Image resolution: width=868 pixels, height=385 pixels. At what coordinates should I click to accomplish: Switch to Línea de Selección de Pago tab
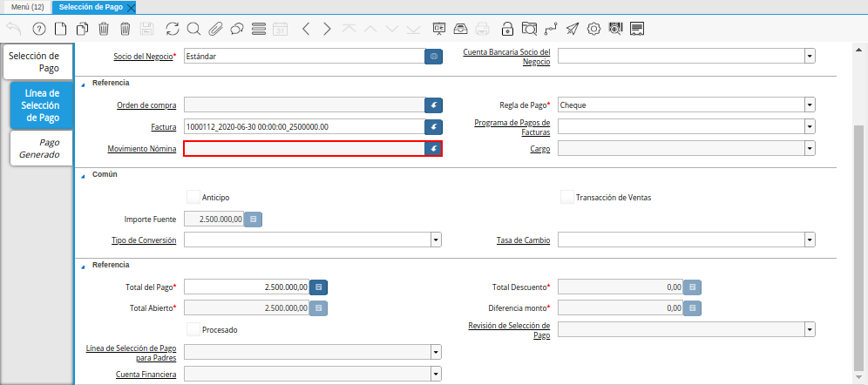(42, 105)
